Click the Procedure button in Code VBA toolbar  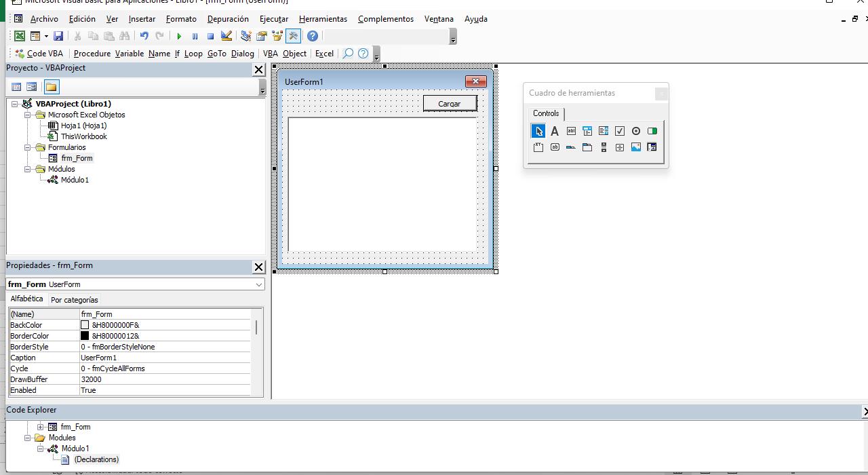click(x=92, y=54)
